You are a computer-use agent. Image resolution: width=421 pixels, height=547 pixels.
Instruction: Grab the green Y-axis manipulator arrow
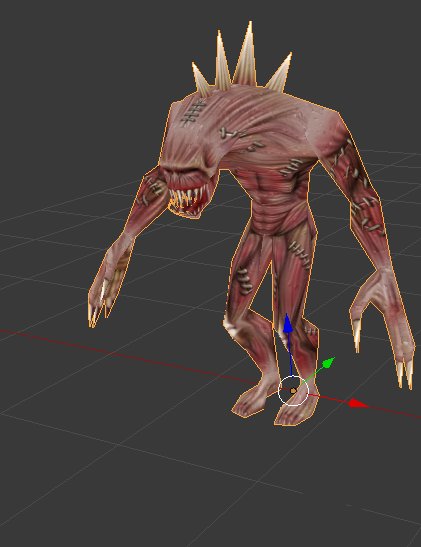click(x=328, y=363)
